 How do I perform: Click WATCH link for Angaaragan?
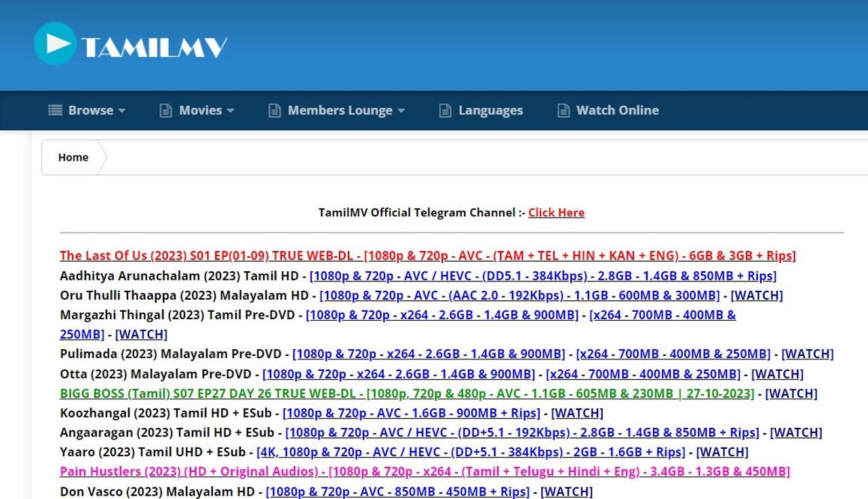[x=796, y=433]
